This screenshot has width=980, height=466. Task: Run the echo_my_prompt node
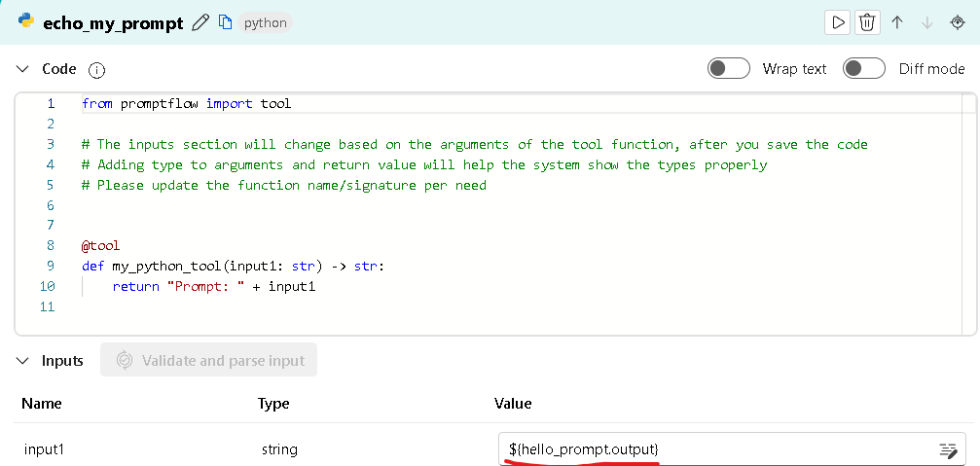pos(836,22)
